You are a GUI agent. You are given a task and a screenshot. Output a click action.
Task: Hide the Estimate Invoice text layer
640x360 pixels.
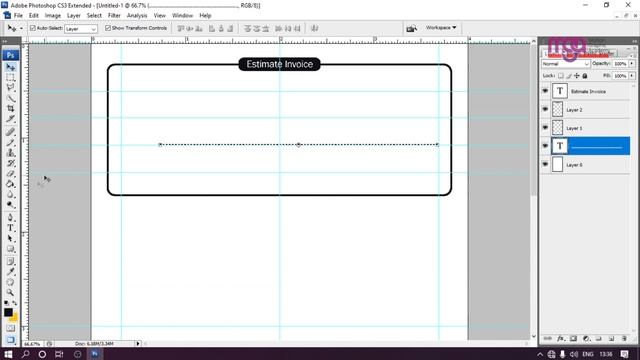545,91
